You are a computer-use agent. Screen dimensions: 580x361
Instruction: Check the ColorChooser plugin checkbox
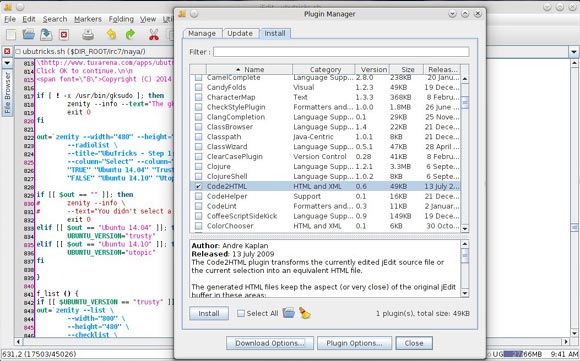coord(199,226)
